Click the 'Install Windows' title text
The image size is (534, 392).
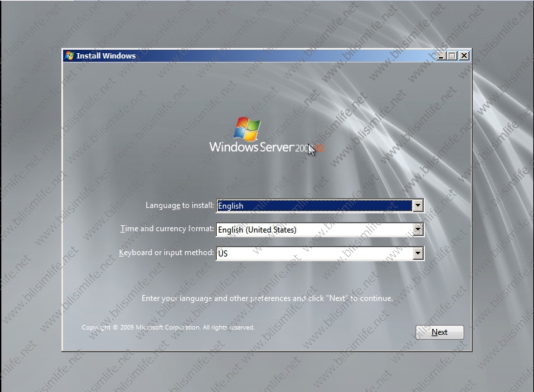pyautogui.click(x=106, y=56)
